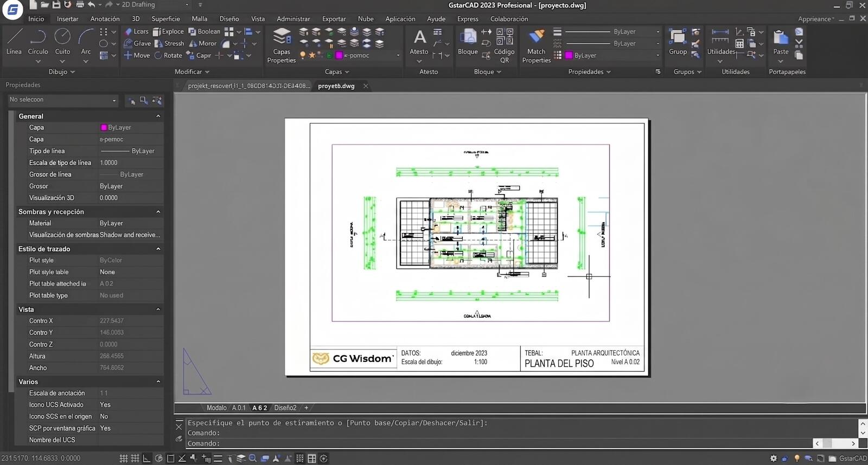Image resolution: width=868 pixels, height=465 pixels.
Task: Click in the Comando input line
Action: pyautogui.click(x=499, y=443)
